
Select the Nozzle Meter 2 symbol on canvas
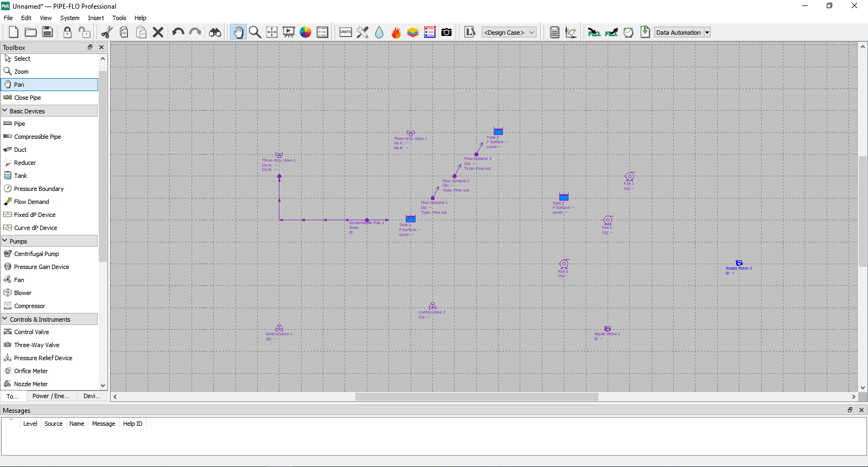point(739,263)
